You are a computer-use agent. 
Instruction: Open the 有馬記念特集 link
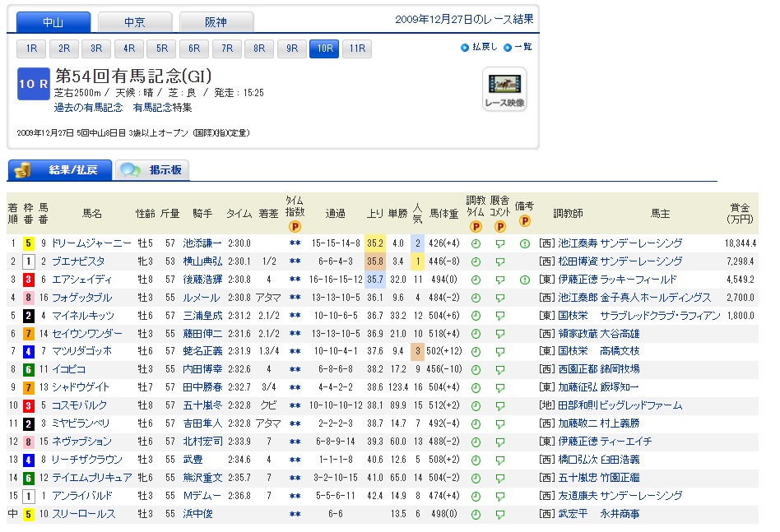pyautogui.click(x=162, y=108)
